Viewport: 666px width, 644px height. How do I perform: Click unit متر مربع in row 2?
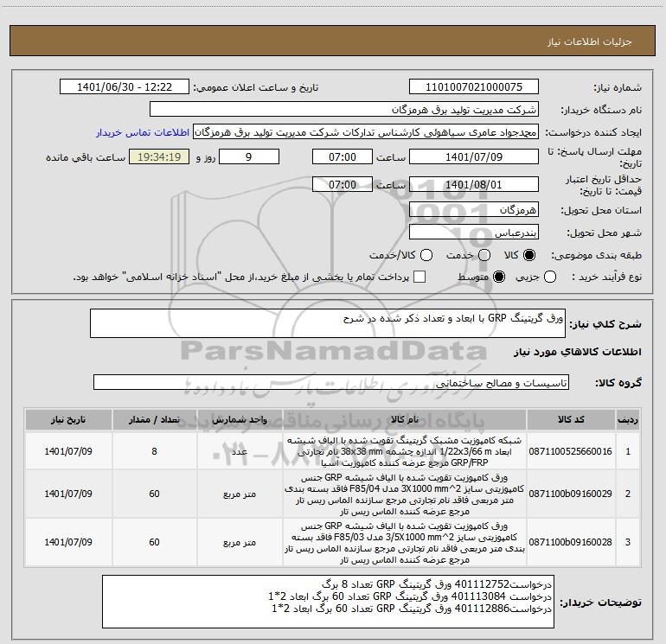pyautogui.click(x=240, y=494)
